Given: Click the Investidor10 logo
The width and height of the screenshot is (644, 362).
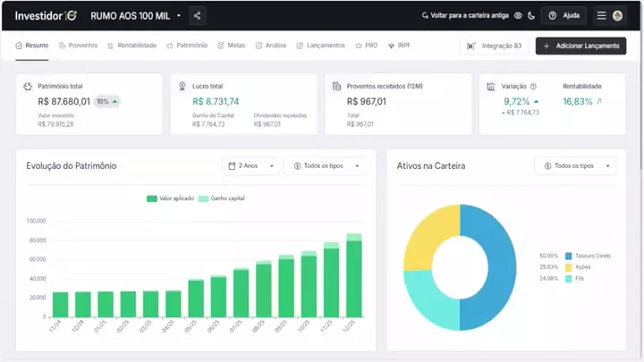Looking at the screenshot, I should coord(46,16).
